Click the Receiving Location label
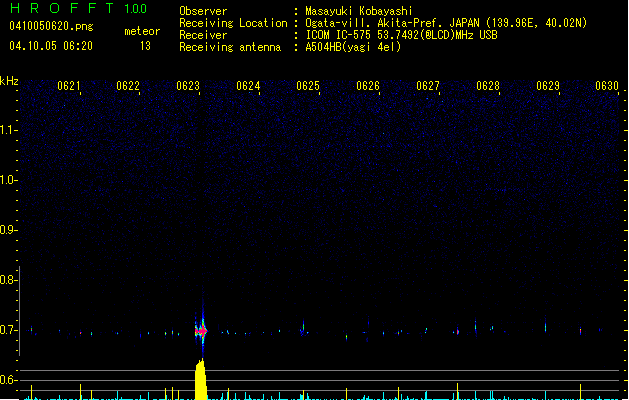This screenshot has width=629, height=400. click(x=234, y=23)
